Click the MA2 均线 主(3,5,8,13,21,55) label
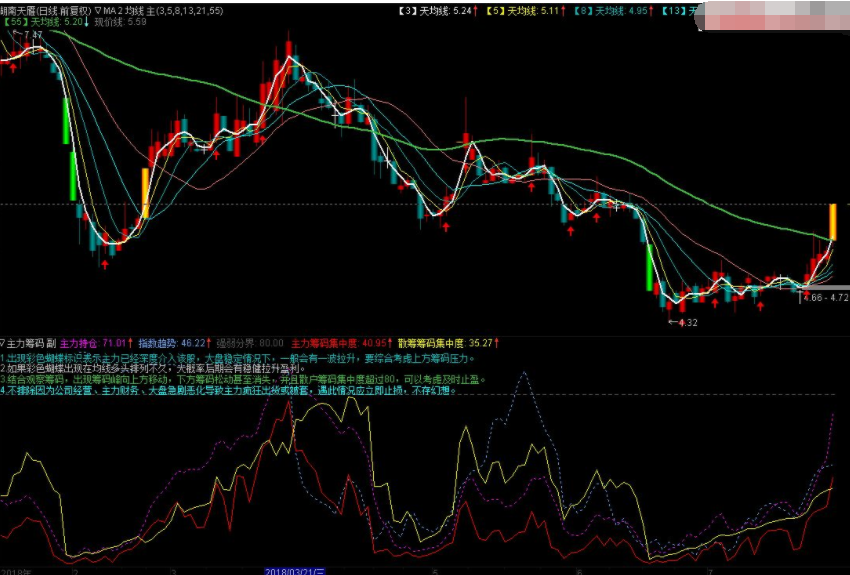The width and height of the screenshot is (850, 575). coord(163,10)
